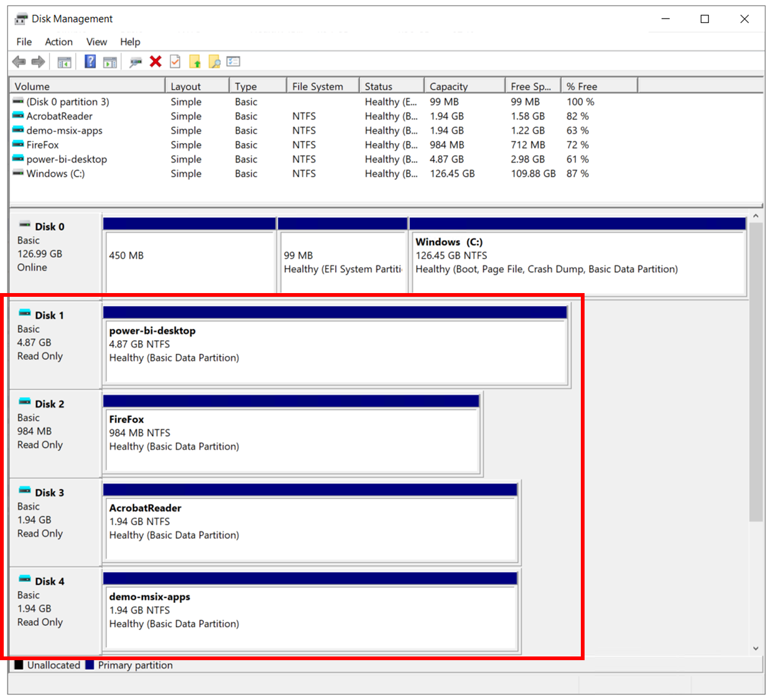Click the Disk 1 drive icon
773x700 pixels.
click(25, 313)
